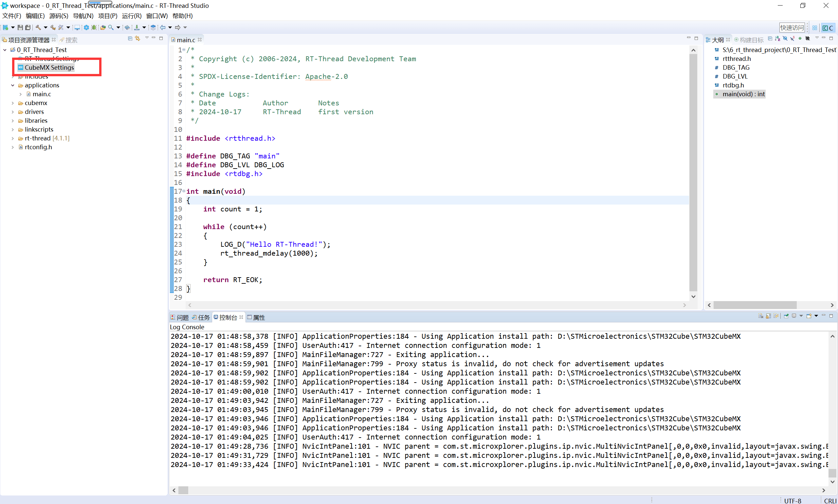Expand the drivers folder
The height and width of the screenshot is (504, 838).
tap(13, 112)
